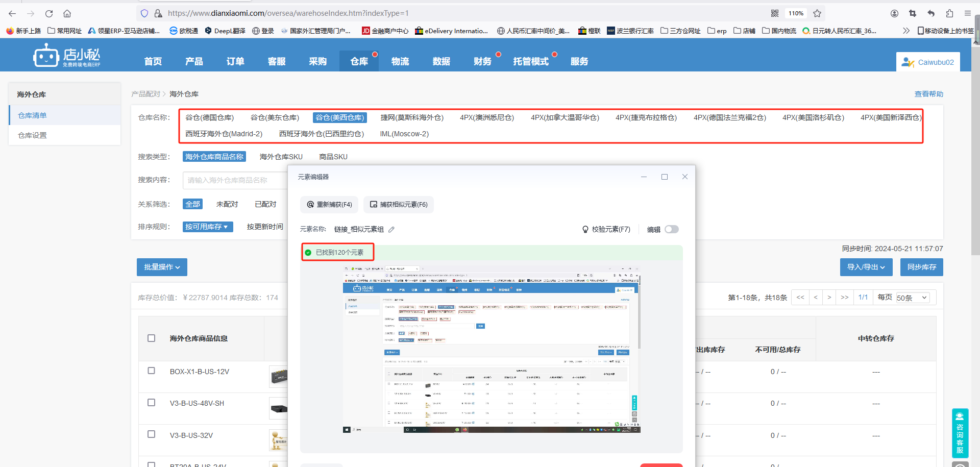This screenshot has height=467, width=980.
Task: Open the 订单 navigation tab
Action: (235, 61)
